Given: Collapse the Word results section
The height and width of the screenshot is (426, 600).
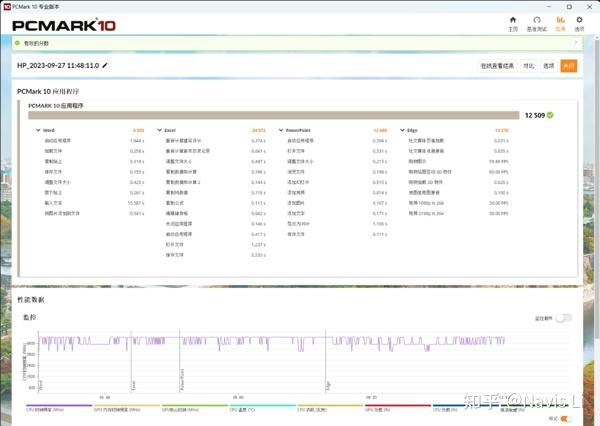Looking at the screenshot, I should (x=38, y=130).
